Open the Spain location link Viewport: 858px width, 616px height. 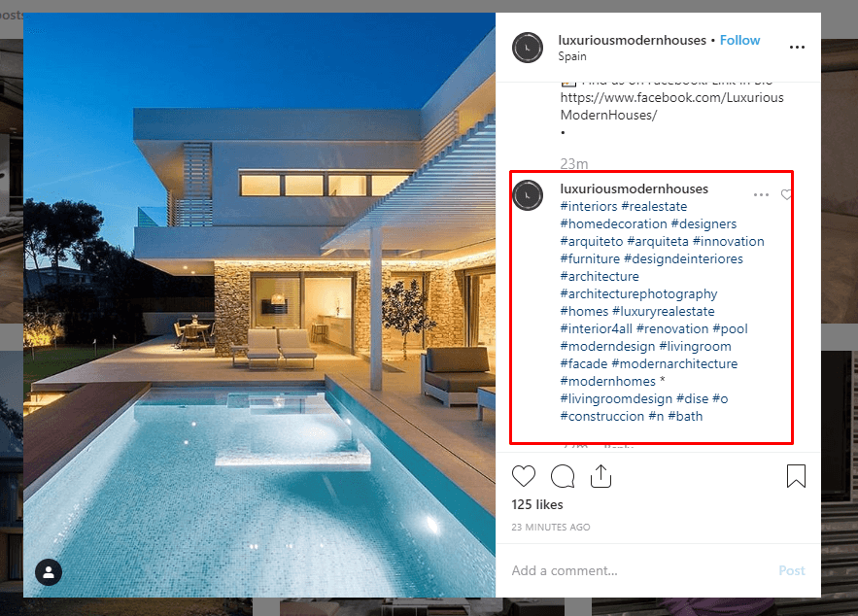coord(572,56)
